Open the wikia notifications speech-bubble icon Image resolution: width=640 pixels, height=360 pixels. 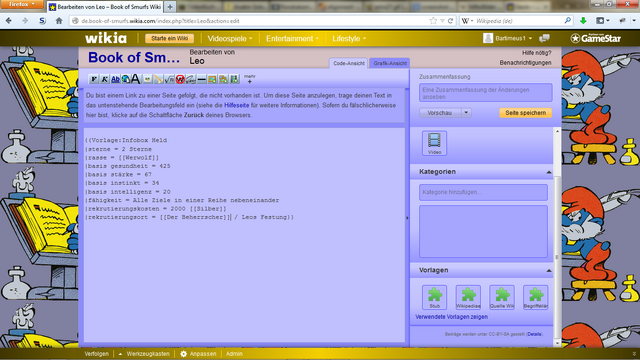pyautogui.click(x=544, y=38)
